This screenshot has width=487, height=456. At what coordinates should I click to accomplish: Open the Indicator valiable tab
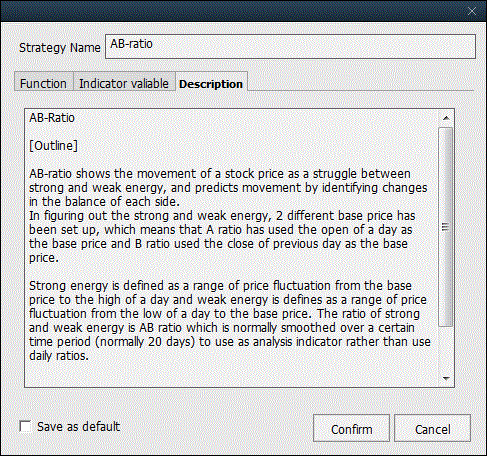[124, 83]
